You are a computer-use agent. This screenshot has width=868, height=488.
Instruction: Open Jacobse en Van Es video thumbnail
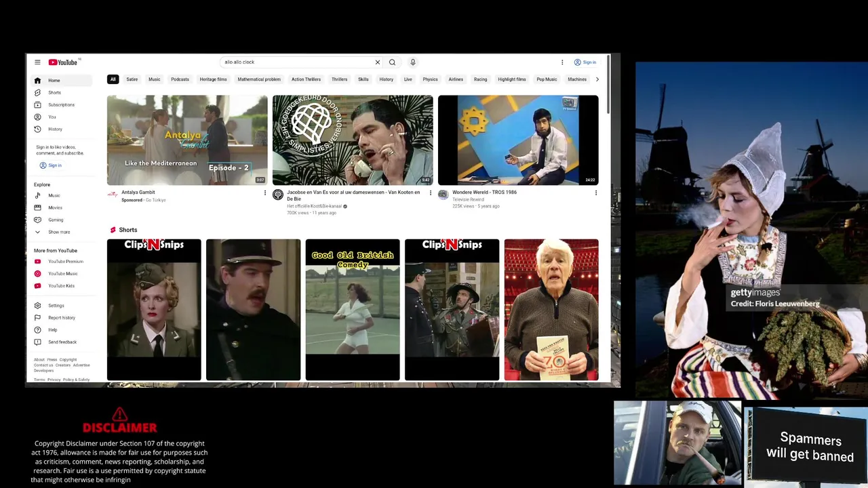click(353, 140)
